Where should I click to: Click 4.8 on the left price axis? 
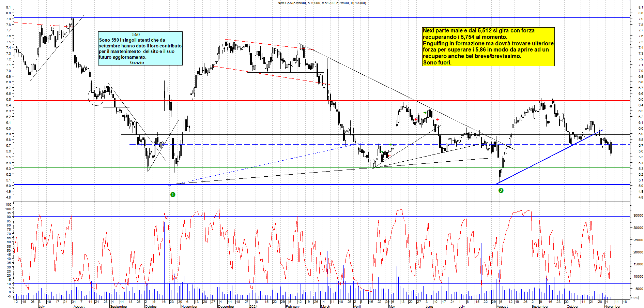coord(9,197)
